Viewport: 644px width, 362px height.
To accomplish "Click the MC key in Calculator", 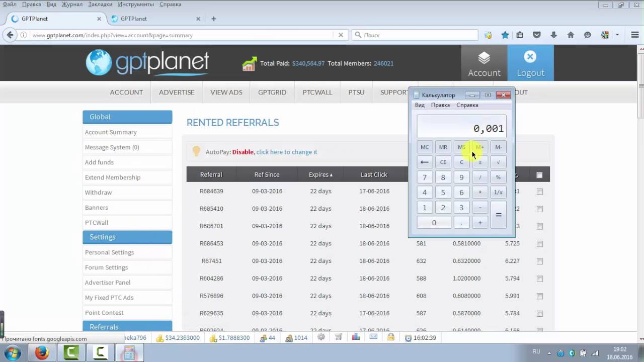I will [425, 147].
